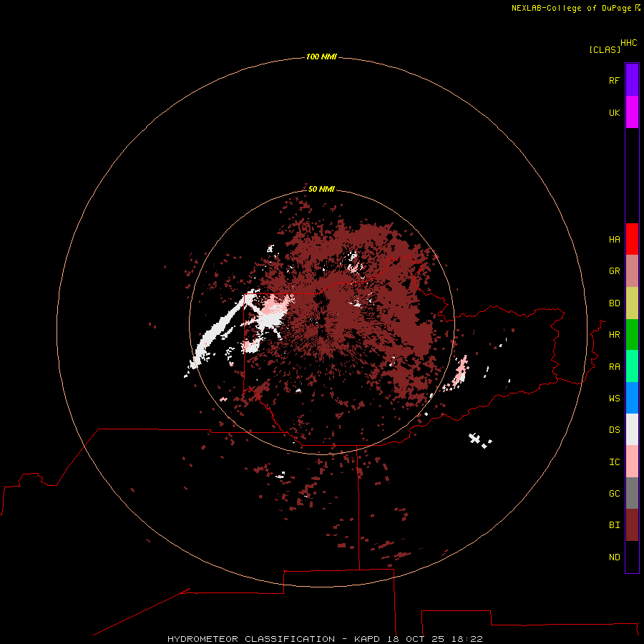The width and height of the screenshot is (644, 644).
Task: Click the white DS legend swatch
Action: pos(632,429)
